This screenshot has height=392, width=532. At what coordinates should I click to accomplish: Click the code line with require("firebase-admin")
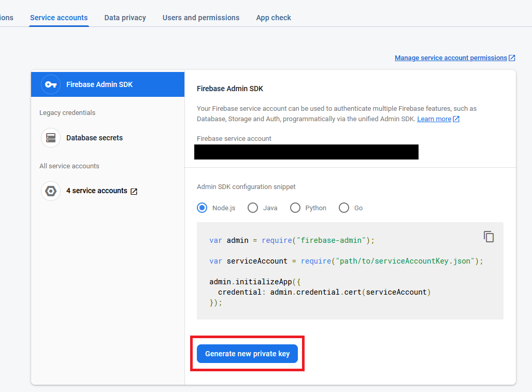292,240
